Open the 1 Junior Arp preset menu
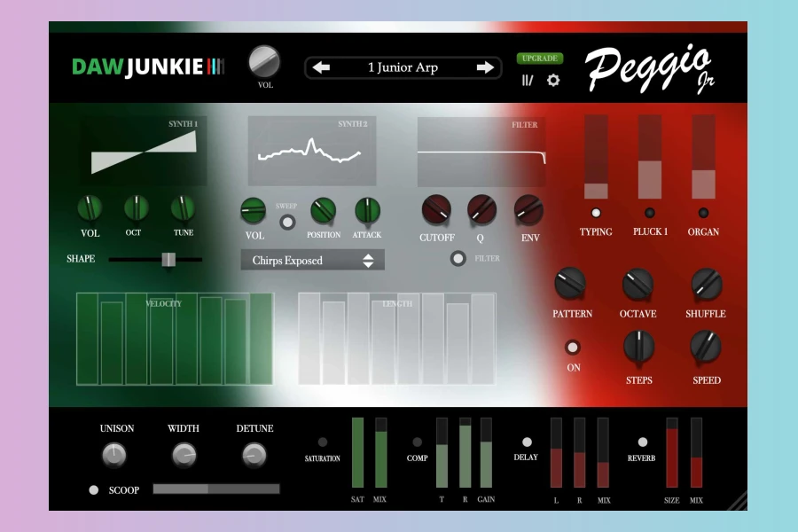This screenshot has width=798, height=532. [x=403, y=67]
